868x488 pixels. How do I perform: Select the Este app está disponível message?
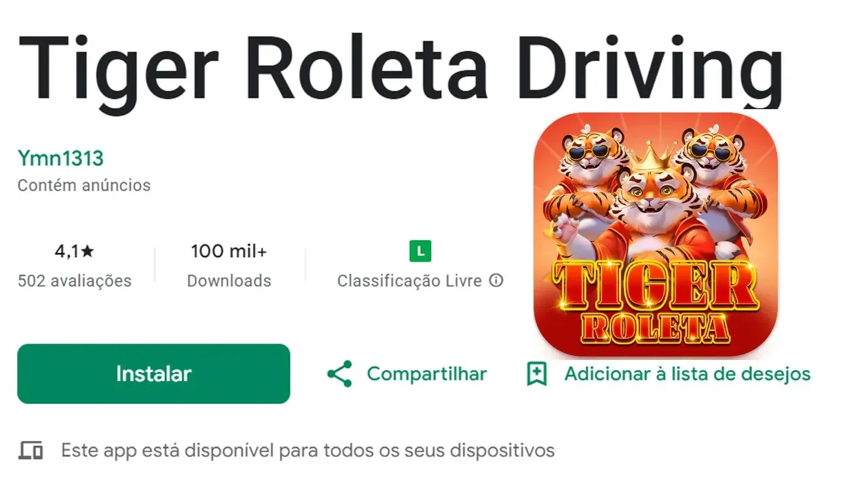pyautogui.click(x=308, y=450)
